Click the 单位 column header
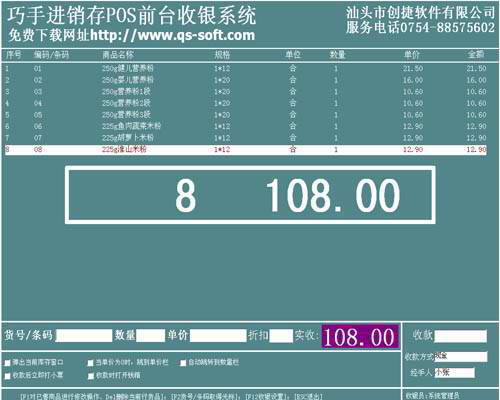500x400 pixels. [293, 55]
